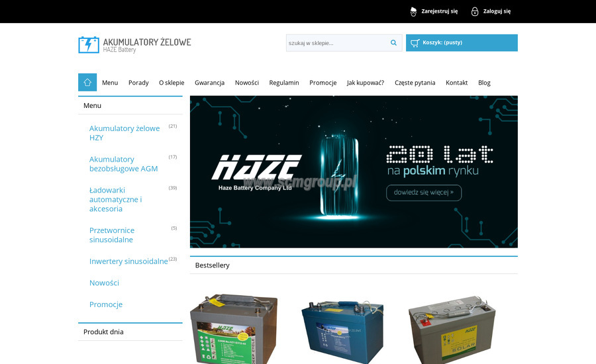This screenshot has height=364, width=596.
Task: Open Inwertery sinusoidalne category
Action: [x=128, y=261]
